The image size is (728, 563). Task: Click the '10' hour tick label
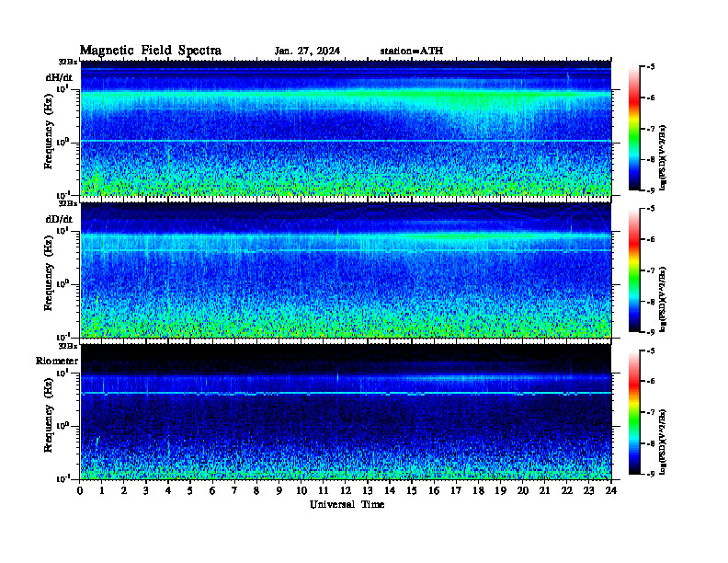pyautogui.click(x=301, y=491)
